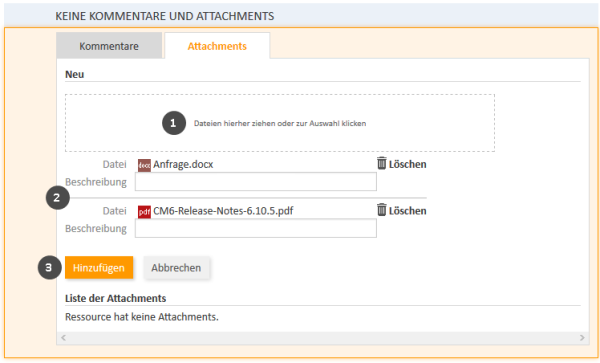Cancel with the Abbrechen button

point(176,268)
